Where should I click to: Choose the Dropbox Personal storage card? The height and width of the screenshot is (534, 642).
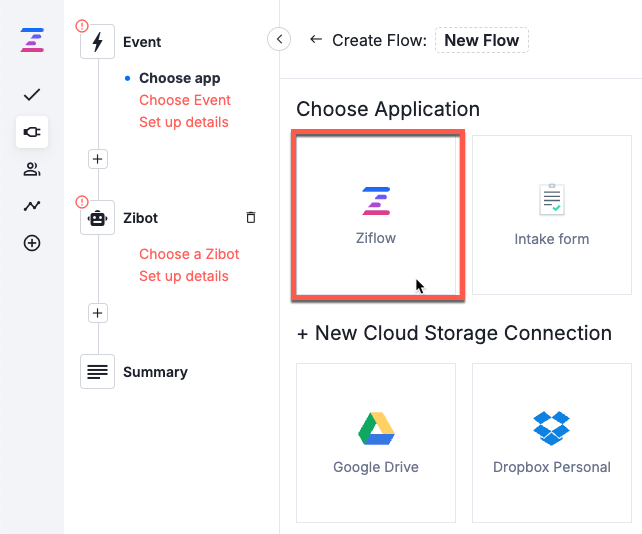click(552, 443)
